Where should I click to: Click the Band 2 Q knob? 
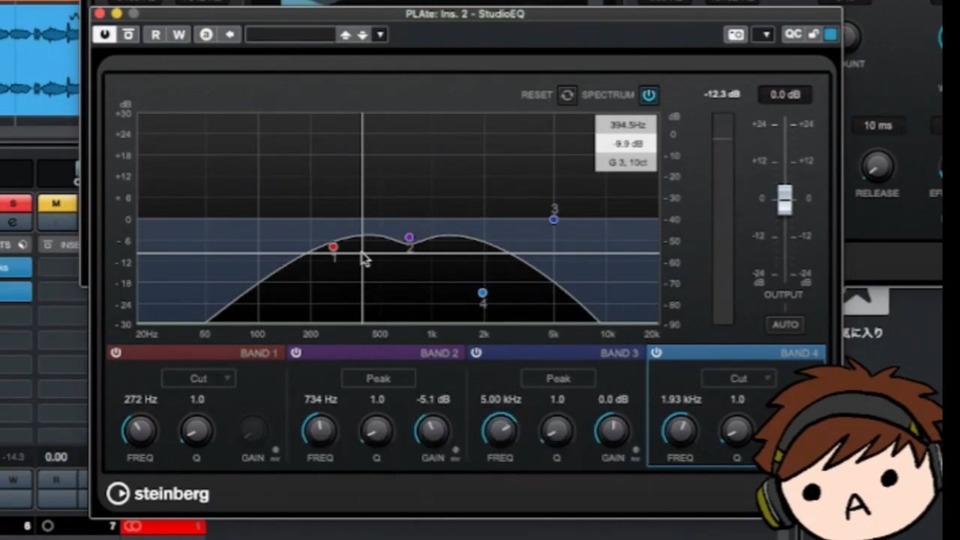[376, 430]
